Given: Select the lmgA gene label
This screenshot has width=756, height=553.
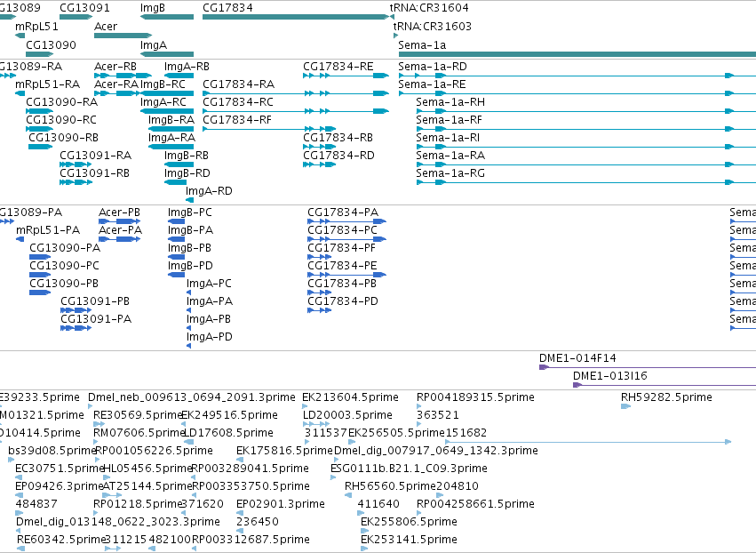Looking at the screenshot, I should click(154, 45).
